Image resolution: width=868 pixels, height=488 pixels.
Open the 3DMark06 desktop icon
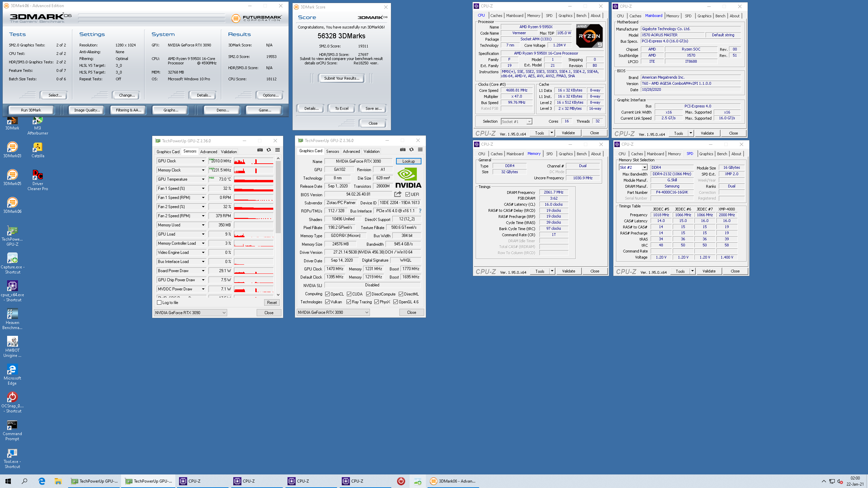point(12,205)
